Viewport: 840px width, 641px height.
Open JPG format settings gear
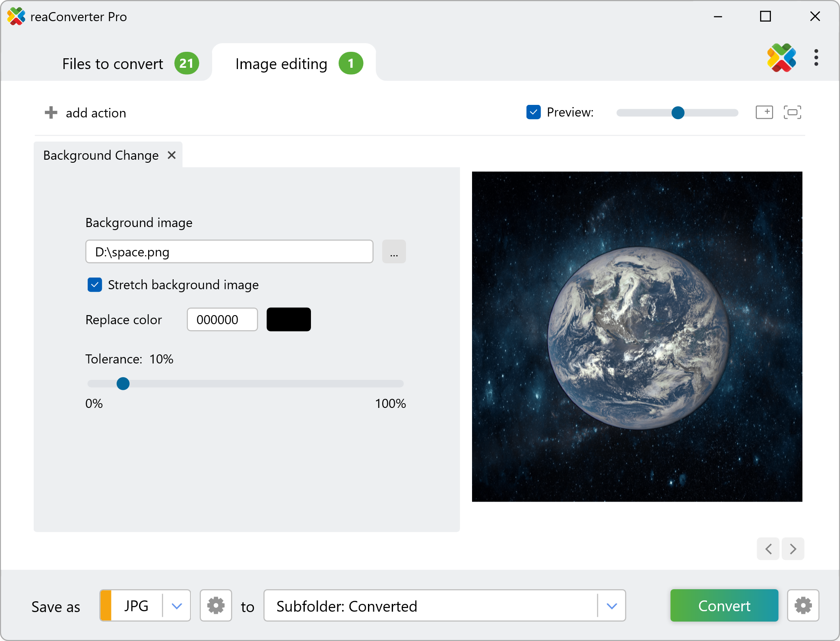tap(216, 606)
